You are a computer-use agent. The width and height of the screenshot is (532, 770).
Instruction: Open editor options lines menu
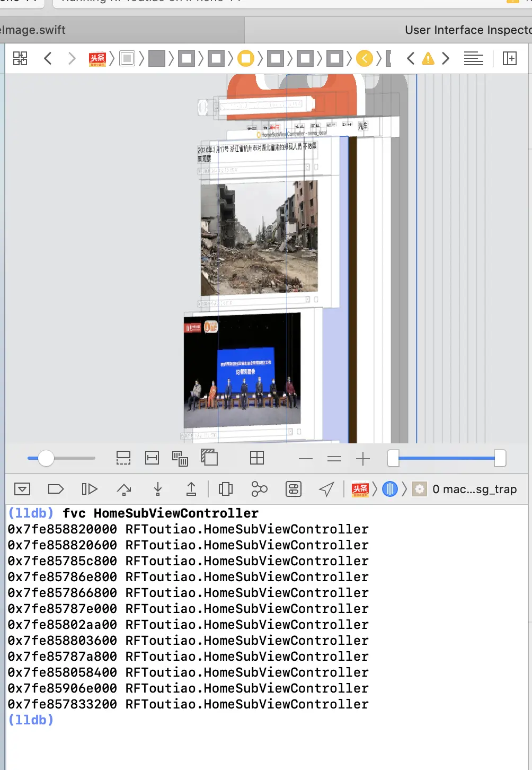point(473,58)
